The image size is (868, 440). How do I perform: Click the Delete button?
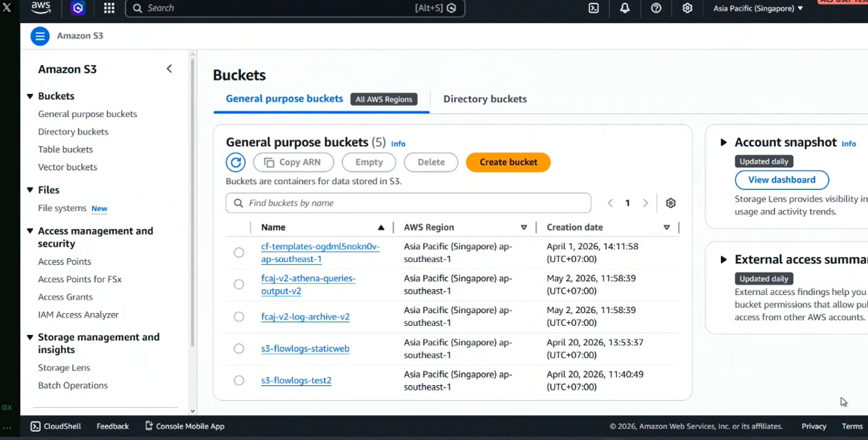(x=431, y=162)
